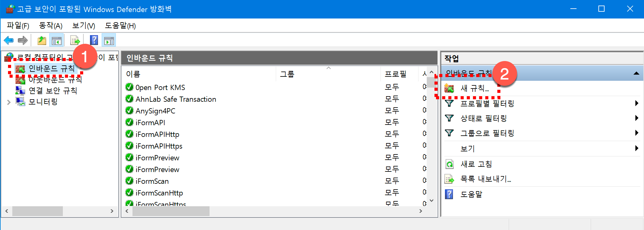Sort by the 이름 column header
Image resolution: width=644 pixels, height=230 pixels.
click(x=199, y=74)
